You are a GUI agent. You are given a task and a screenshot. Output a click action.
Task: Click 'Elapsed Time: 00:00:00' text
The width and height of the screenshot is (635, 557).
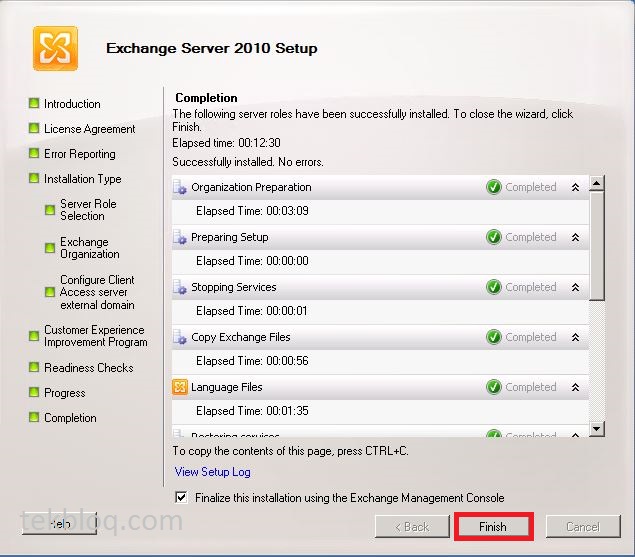coord(252,260)
